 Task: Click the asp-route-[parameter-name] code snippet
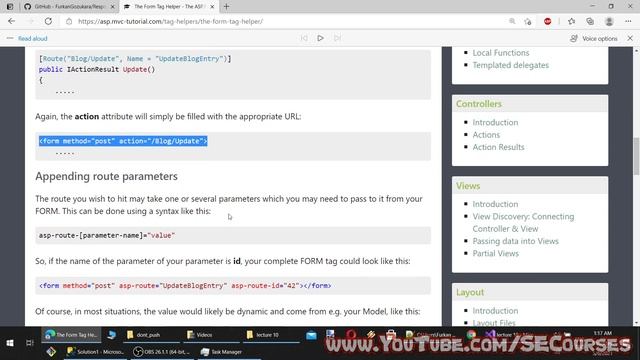click(107, 236)
